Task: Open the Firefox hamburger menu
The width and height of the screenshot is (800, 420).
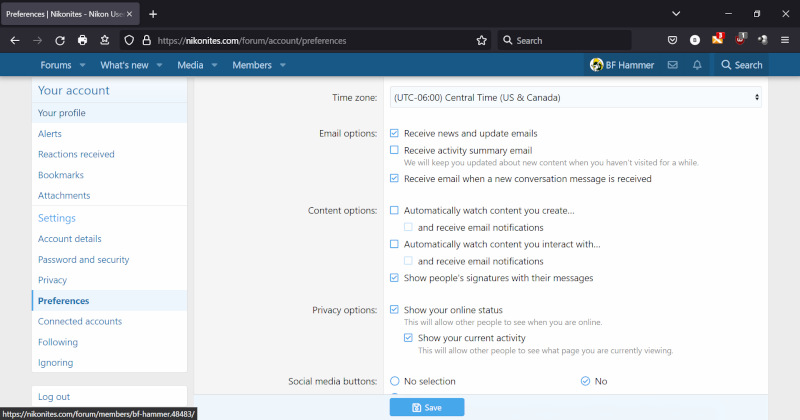Action: (785, 40)
